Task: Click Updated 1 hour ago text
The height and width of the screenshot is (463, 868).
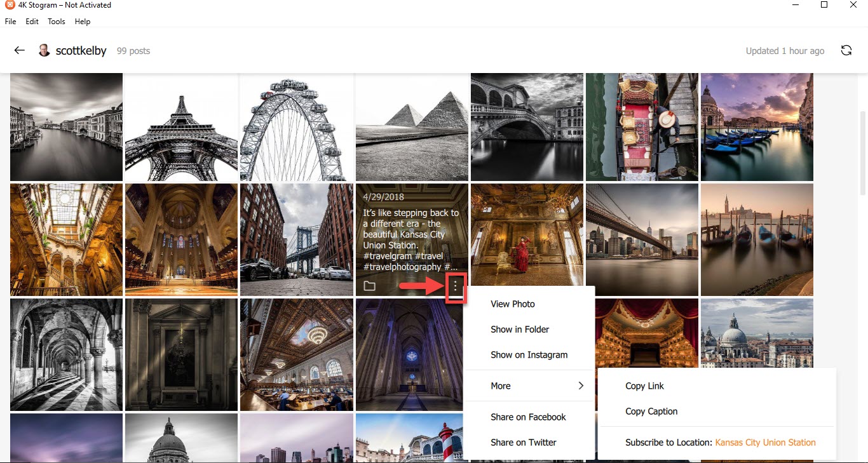Action: pos(785,51)
